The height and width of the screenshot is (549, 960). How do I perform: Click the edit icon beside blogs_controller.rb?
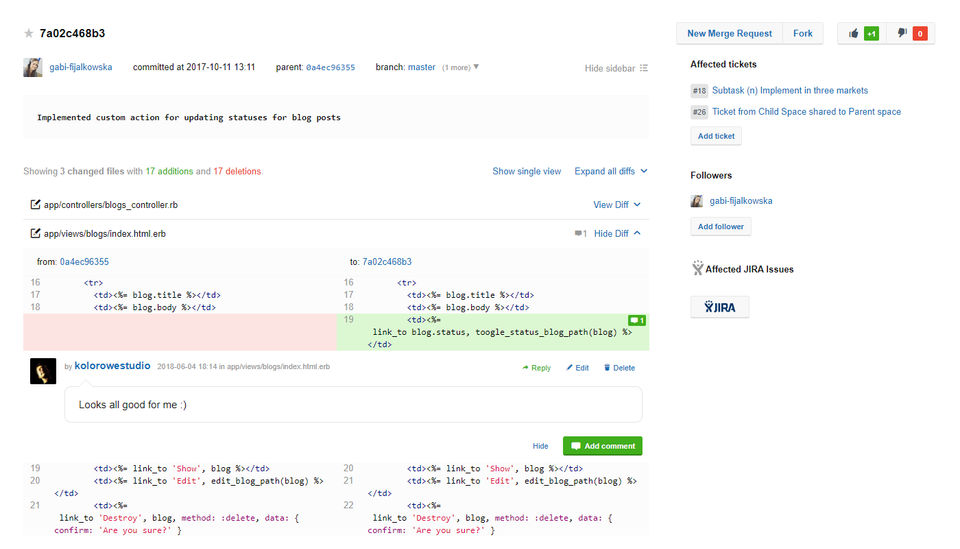(x=36, y=205)
